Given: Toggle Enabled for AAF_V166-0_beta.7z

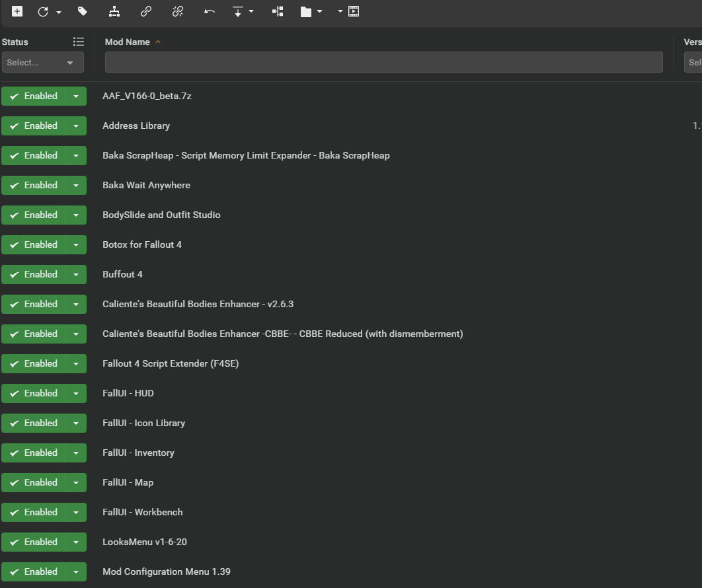Looking at the screenshot, I should [34, 96].
